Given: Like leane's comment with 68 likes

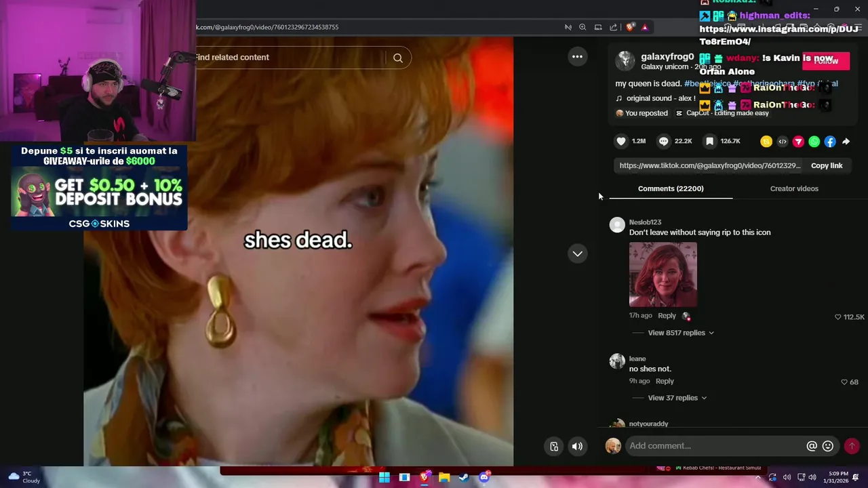Looking at the screenshot, I should (844, 382).
